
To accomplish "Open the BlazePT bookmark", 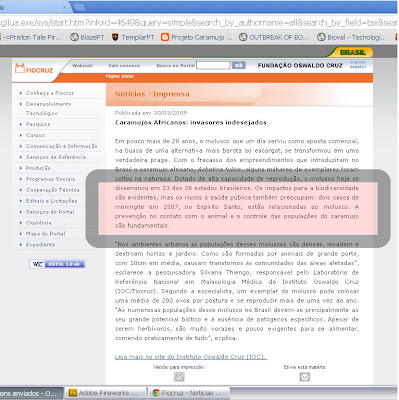I will [x=88, y=37].
